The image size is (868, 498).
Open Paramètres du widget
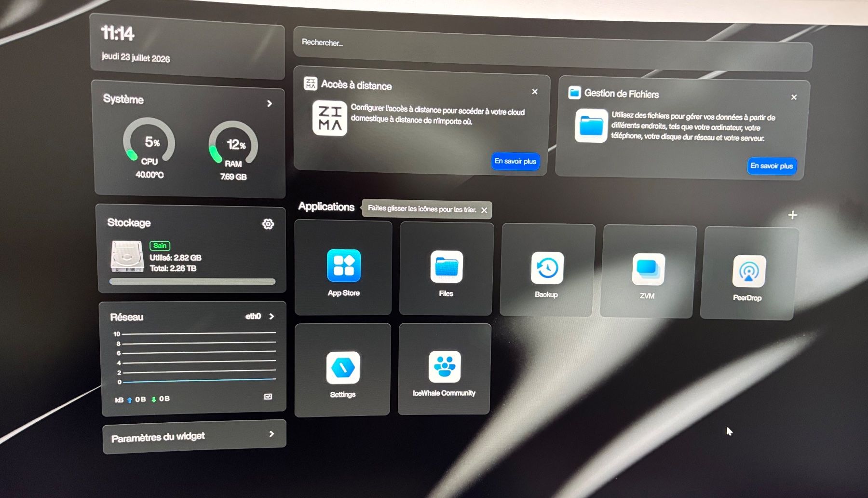(194, 437)
